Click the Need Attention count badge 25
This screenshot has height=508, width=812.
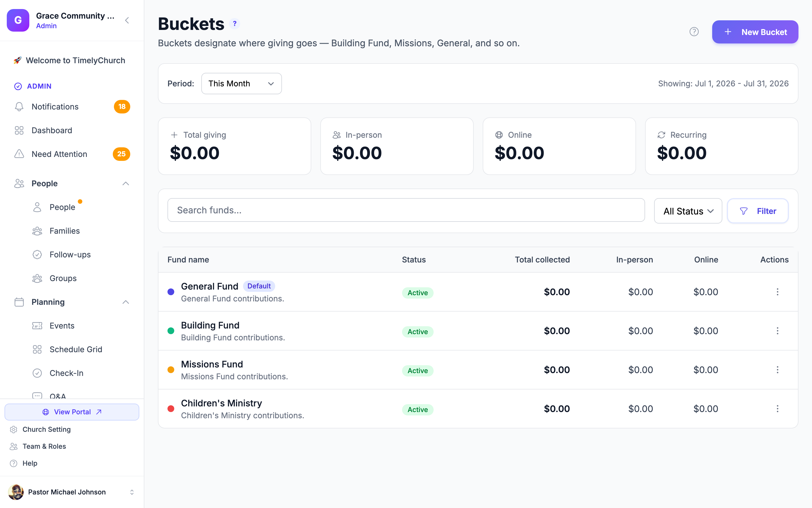(122, 154)
